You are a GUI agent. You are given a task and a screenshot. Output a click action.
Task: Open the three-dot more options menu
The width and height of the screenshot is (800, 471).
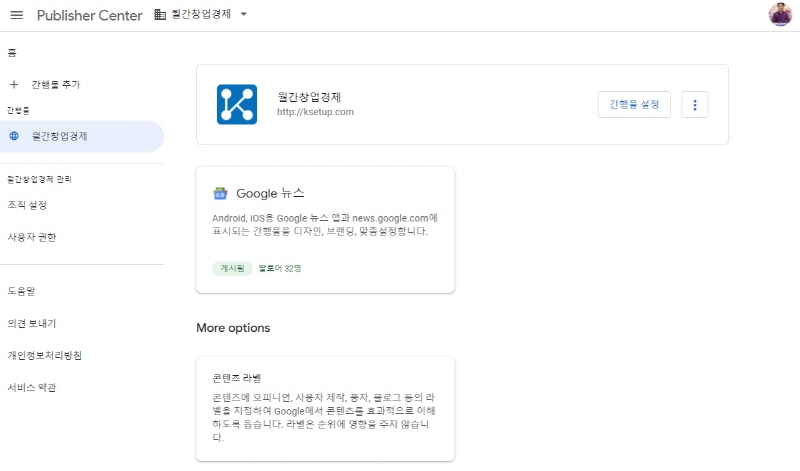click(694, 105)
